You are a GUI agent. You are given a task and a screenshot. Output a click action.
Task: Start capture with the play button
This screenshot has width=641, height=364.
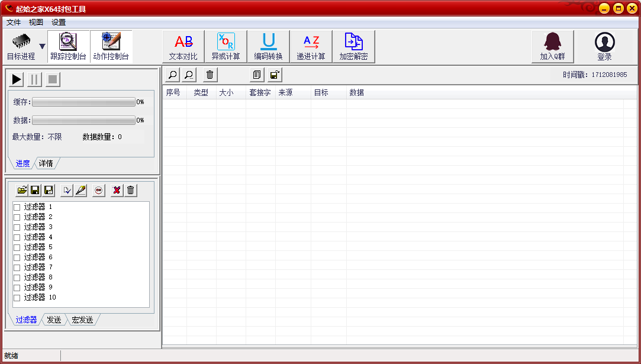tap(17, 79)
